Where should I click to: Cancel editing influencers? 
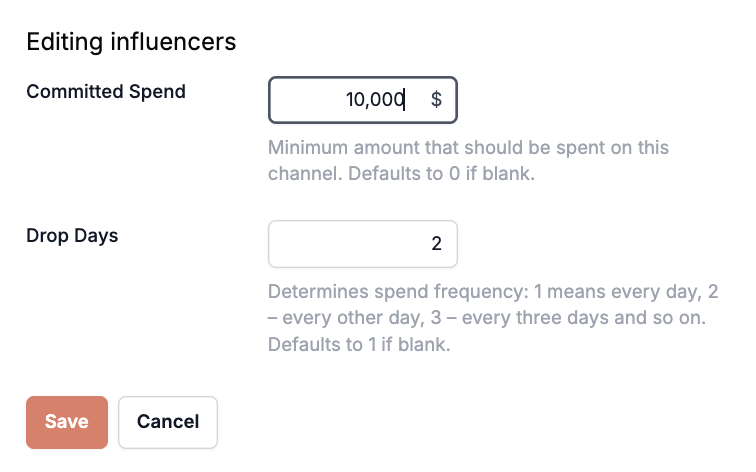click(168, 421)
